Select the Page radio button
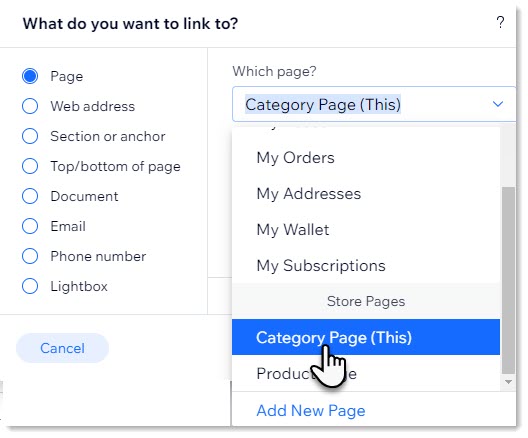 tap(30, 76)
